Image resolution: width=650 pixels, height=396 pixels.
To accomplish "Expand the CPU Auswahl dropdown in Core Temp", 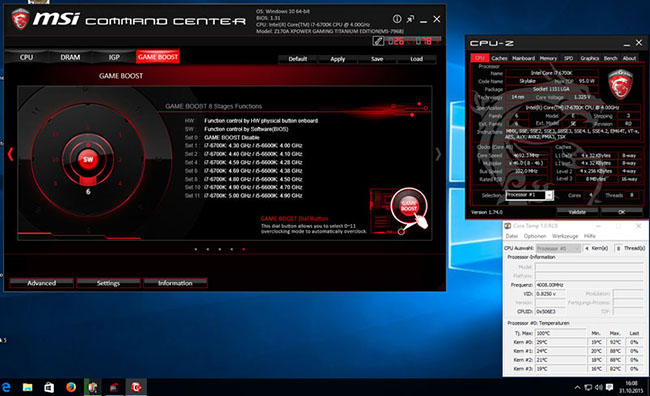I will point(558,248).
